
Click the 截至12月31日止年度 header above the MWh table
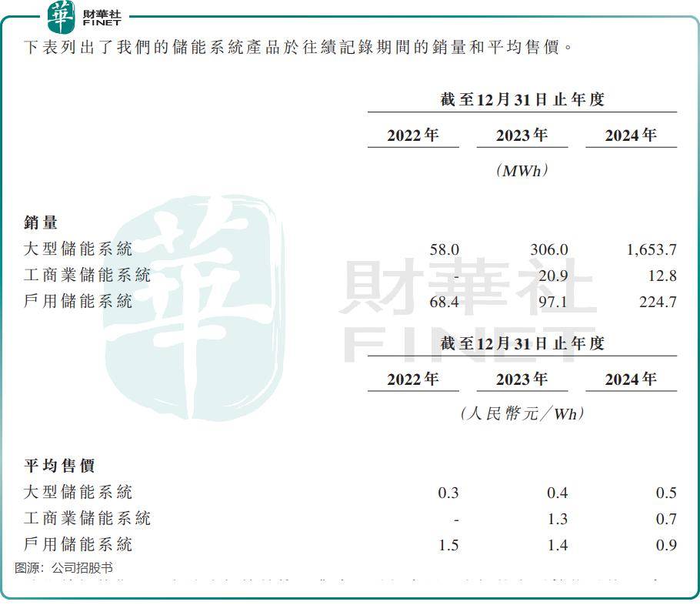click(522, 99)
